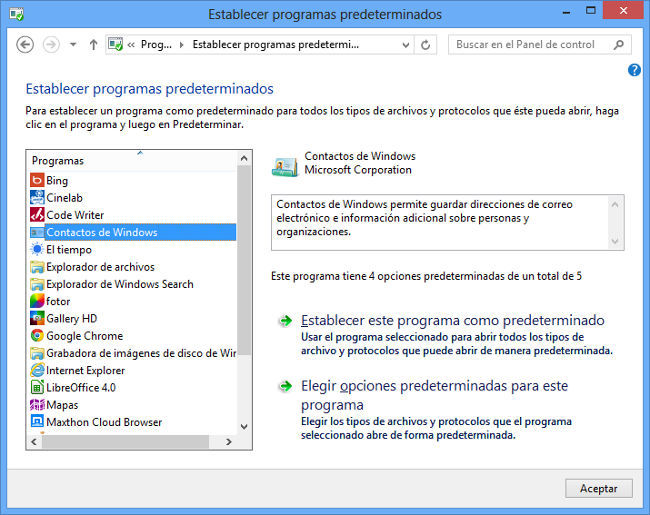Select LibreOffice 4.0 in the list
650x515 pixels.
81,388
